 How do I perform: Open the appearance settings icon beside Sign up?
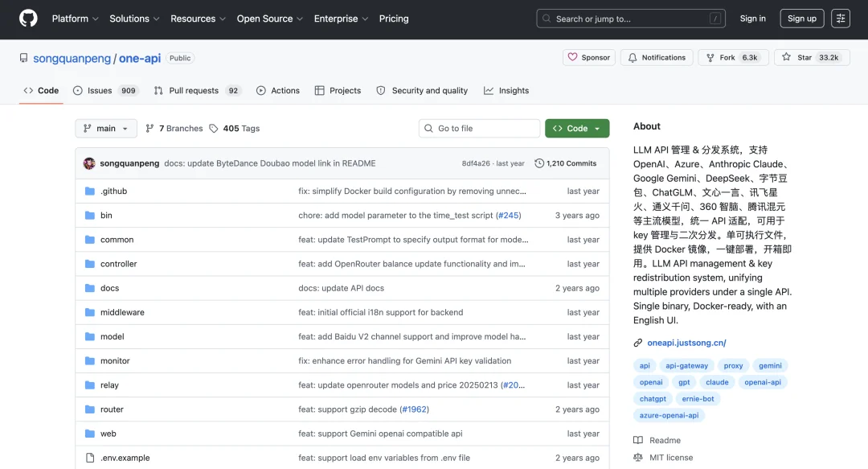[x=841, y=19]
